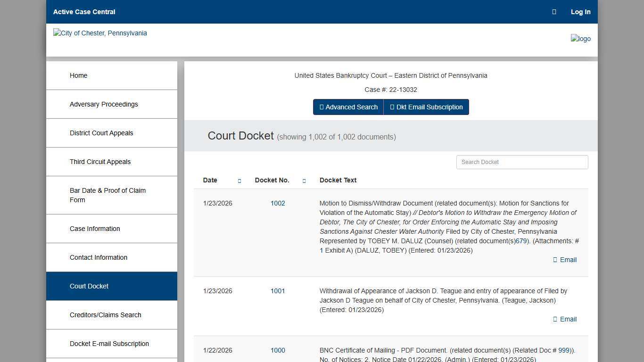Click the City of Chester, Pennsylvania header link

coord(100,33)
